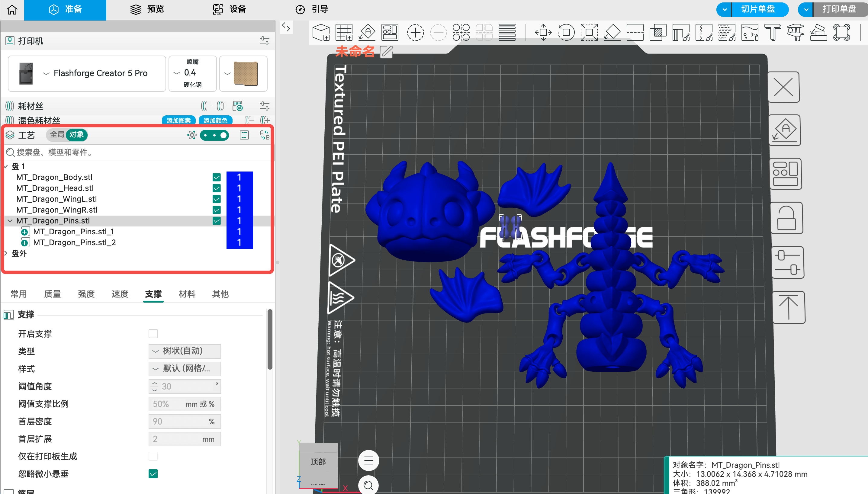Open the bed plate type dropdown
Screen dimensions: 868x494
tap(243, 73)
